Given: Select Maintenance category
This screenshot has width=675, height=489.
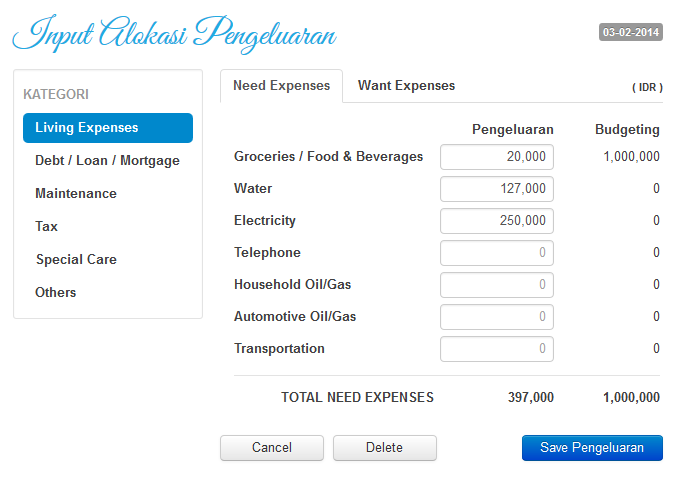Looking at the screenshot, I should [x=76, y=194].
